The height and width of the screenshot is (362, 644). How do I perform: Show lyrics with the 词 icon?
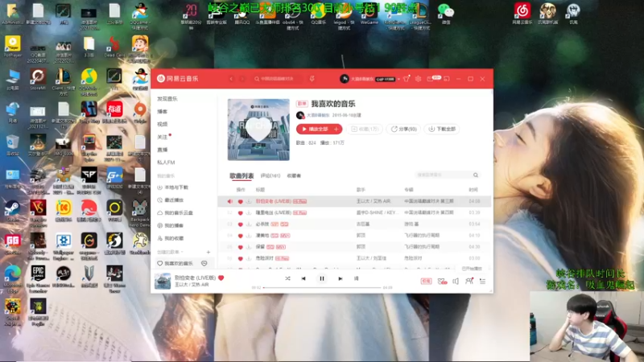click(x=356, y=278)
